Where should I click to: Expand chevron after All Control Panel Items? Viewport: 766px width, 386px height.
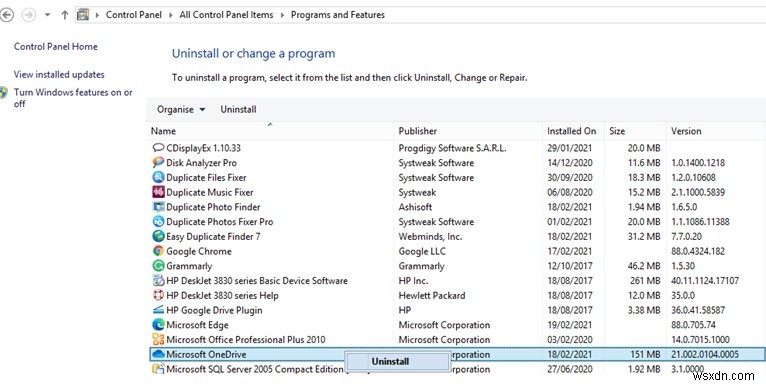pyautogui.click(x=282, y=15)
